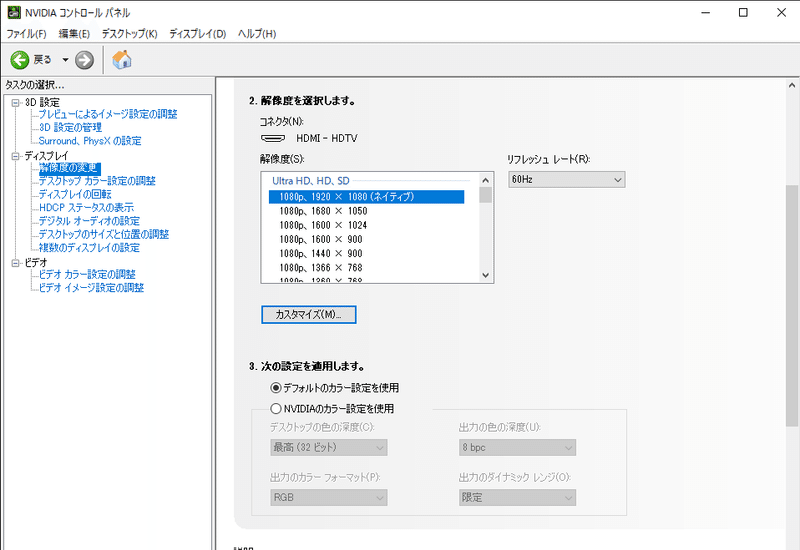Open デスクトップ カラー設定の調整 page
The image size is (800, 550).
[x=97, y=181]
